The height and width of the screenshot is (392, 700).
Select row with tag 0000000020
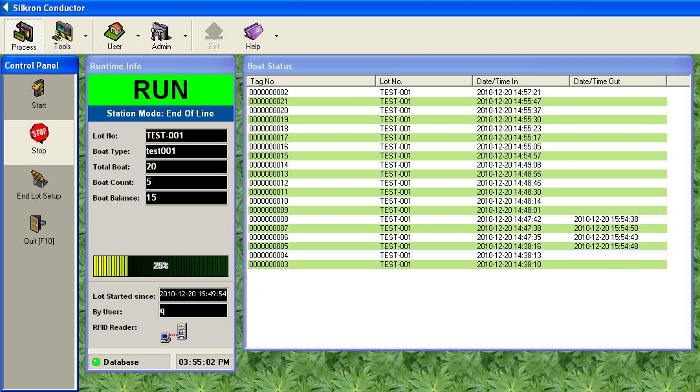[457, 110]
